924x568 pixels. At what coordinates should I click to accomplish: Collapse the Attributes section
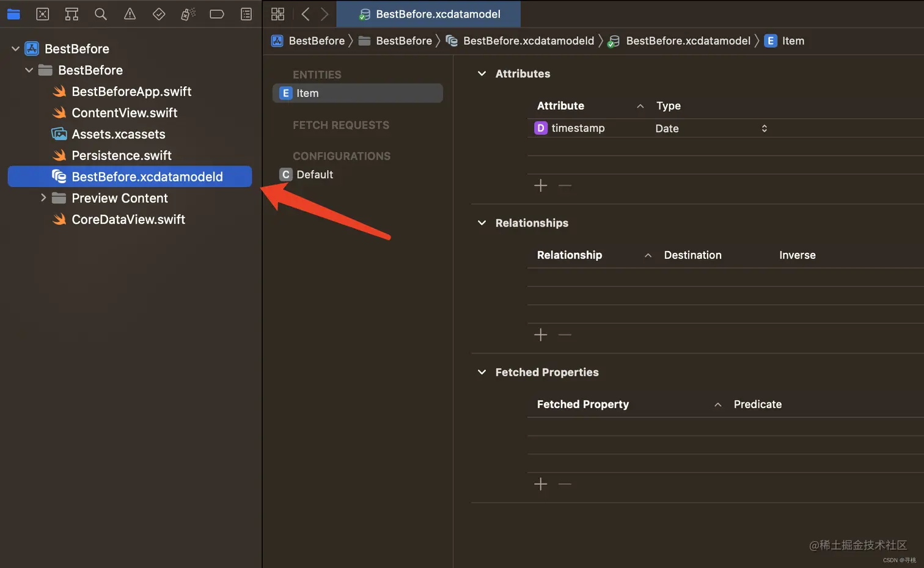(482, 74)
